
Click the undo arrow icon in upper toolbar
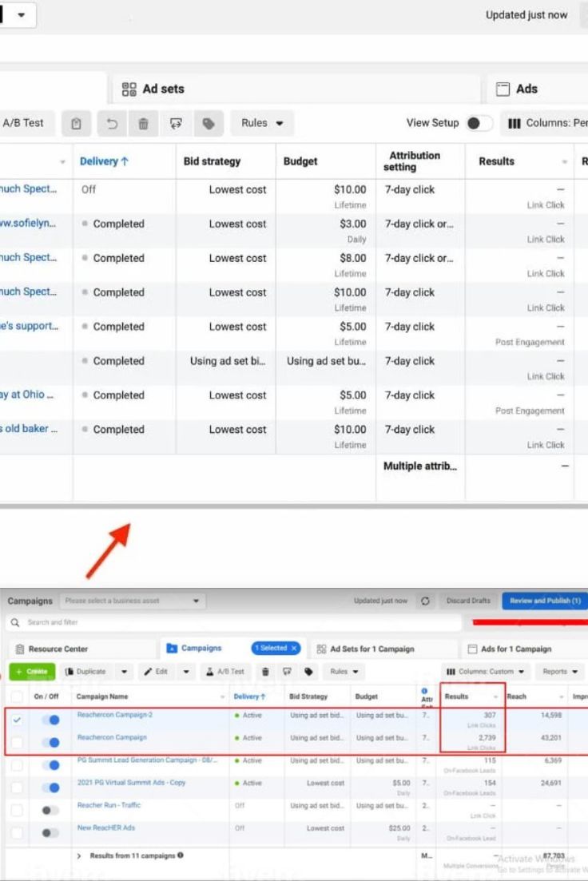(x=112, y=124)
